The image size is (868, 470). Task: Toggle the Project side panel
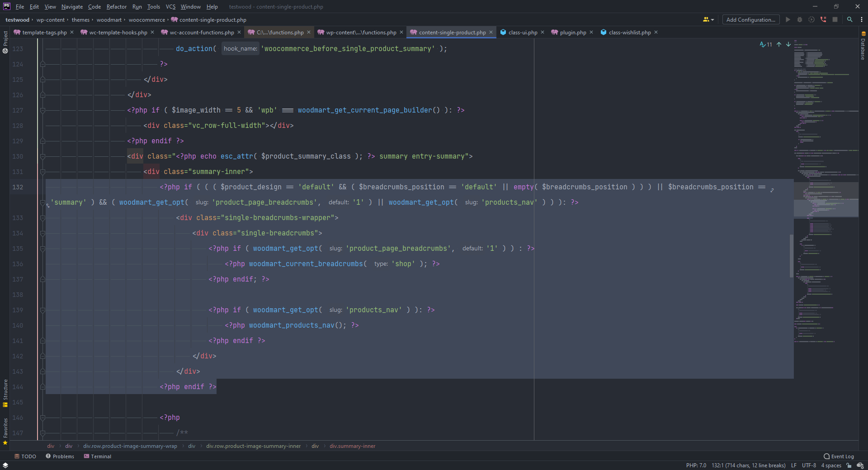coord(5,42)
